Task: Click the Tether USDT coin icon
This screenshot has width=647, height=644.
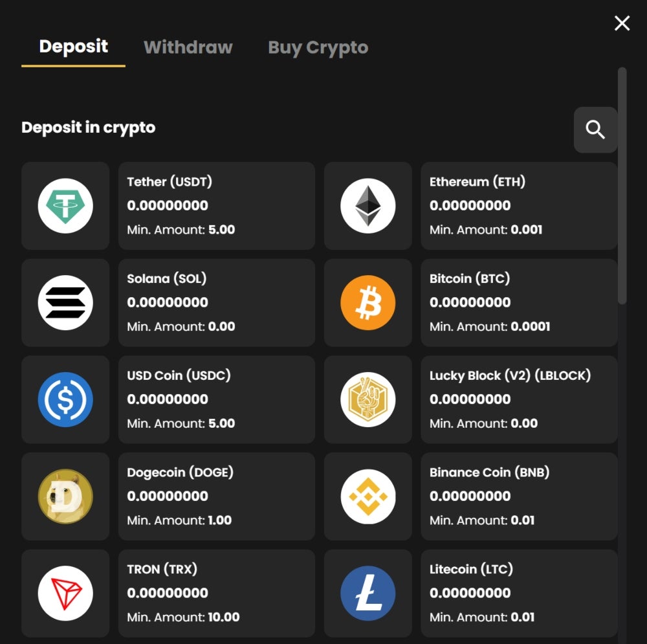Action: 65,206
